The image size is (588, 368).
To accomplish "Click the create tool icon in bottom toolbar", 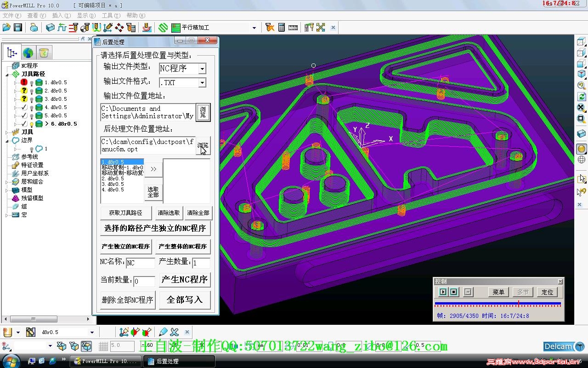I will click(7, 332).
